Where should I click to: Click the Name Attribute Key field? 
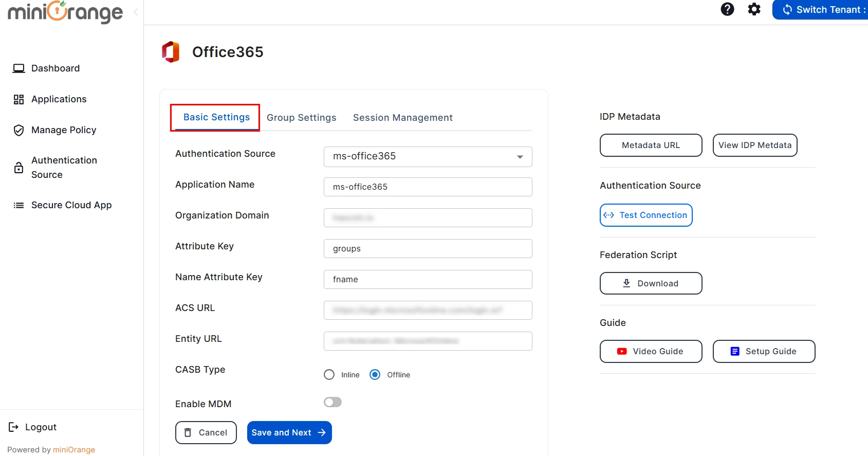(428, 280)
